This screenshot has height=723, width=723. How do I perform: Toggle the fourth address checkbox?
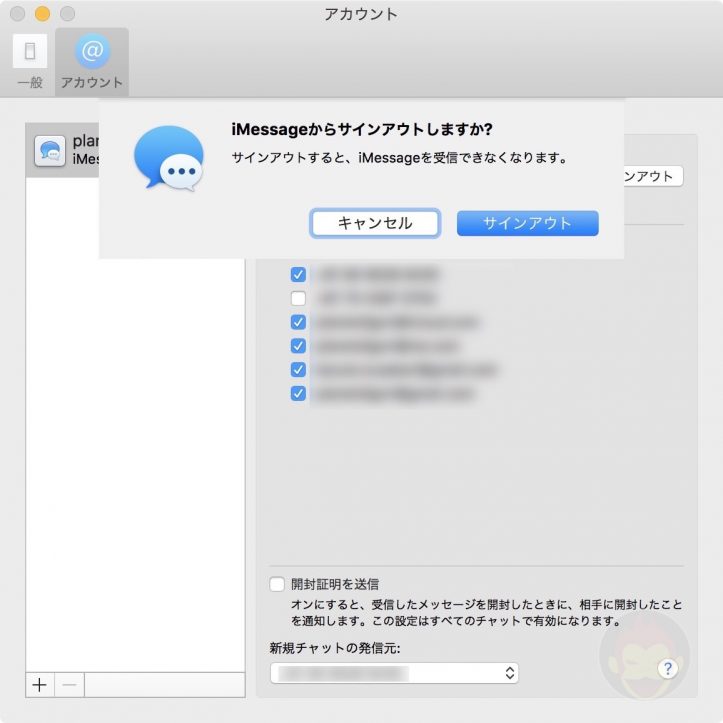298,346
